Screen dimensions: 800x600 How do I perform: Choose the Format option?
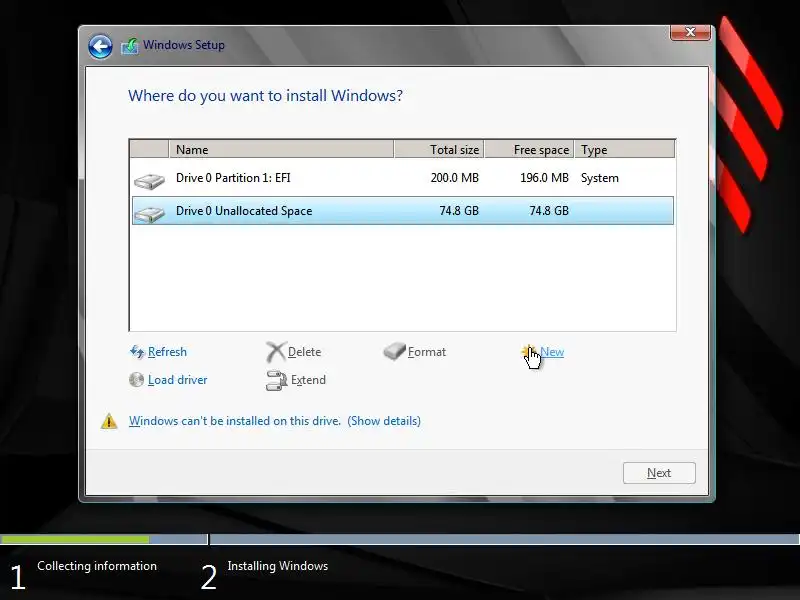427,352
